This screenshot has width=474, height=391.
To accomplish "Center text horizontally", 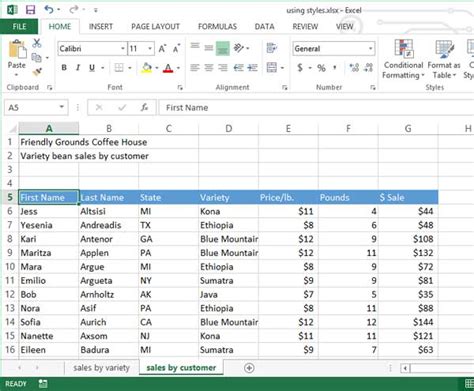I will (209, 68).
